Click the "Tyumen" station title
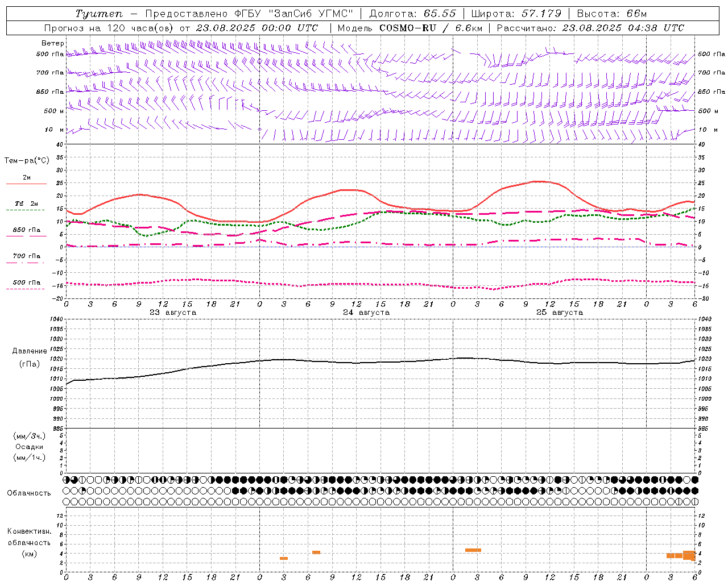 (x=99, y=14)
